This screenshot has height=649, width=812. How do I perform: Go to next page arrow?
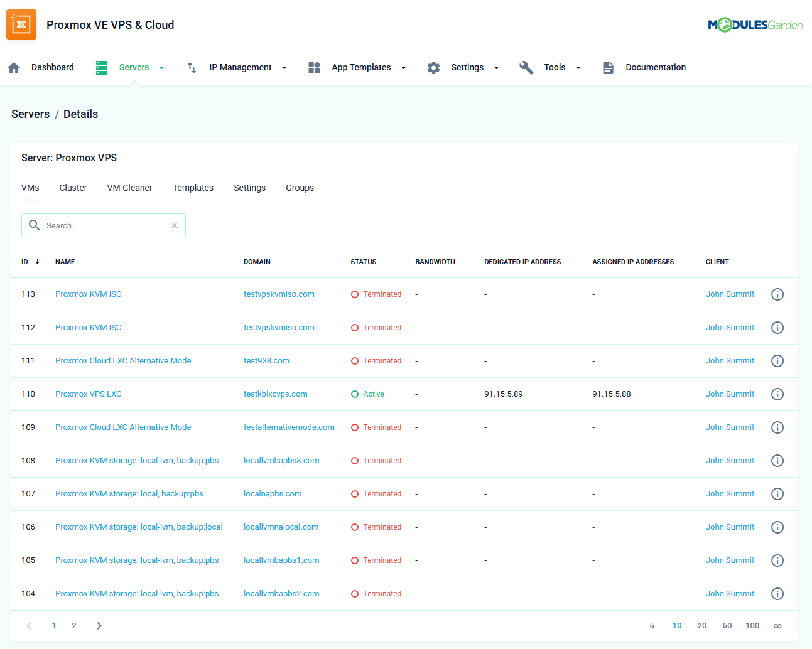99,626
